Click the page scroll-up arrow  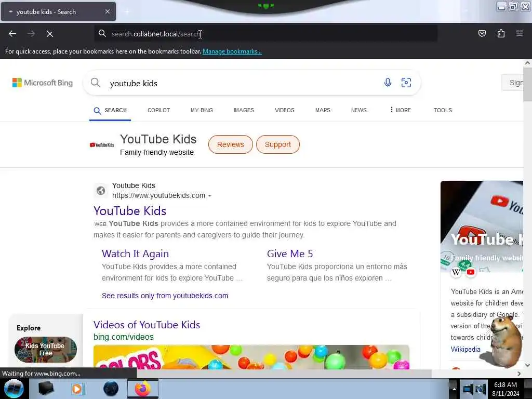pos(528,63)
